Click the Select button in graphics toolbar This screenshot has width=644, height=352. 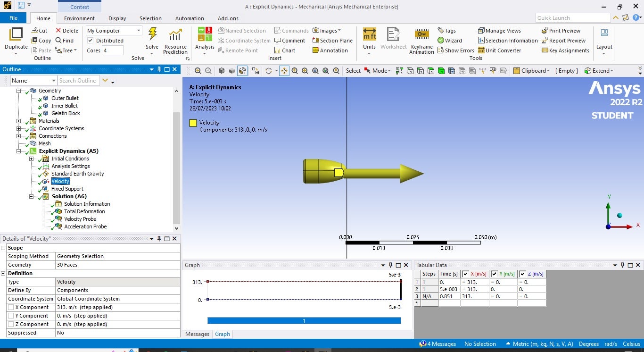click(353, 71)
